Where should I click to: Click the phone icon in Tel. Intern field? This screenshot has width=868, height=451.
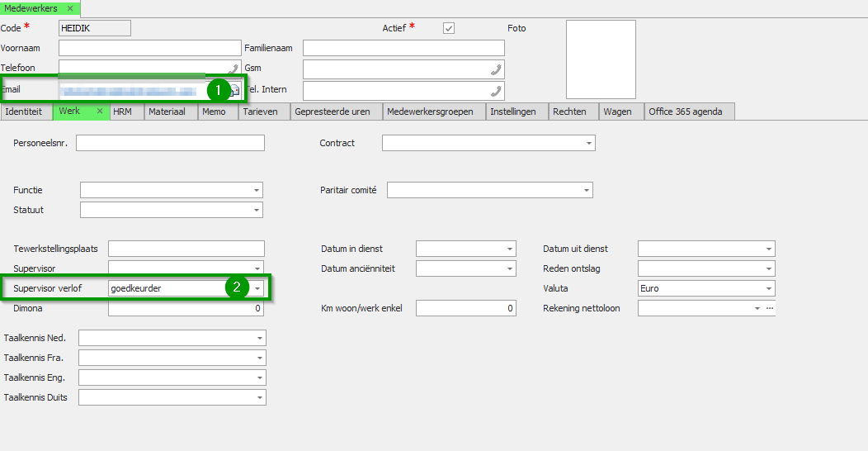pyautogui.click(x=496, y=91)
